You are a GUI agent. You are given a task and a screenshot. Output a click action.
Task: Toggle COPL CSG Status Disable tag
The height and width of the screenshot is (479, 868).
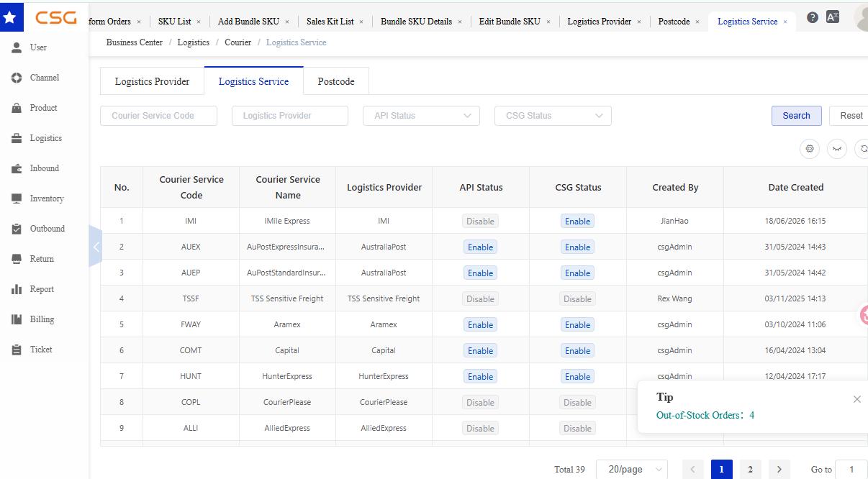577,403
